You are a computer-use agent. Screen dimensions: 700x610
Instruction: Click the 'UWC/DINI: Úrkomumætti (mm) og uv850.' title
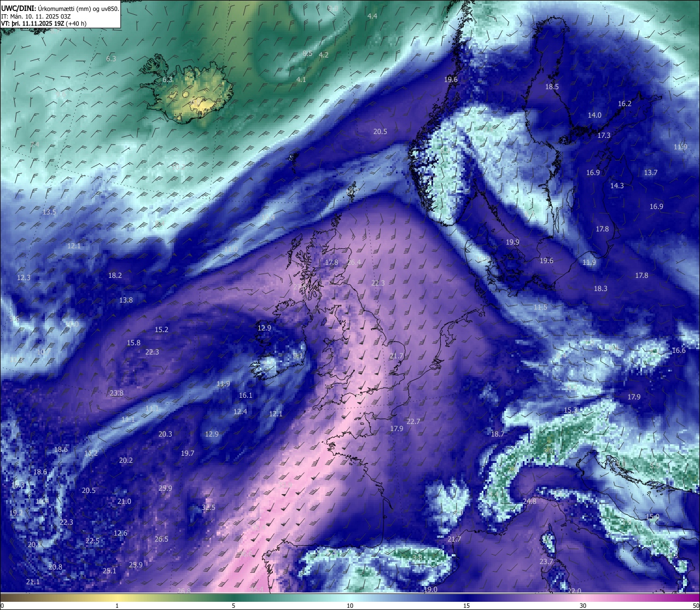(x=60, y=8)
